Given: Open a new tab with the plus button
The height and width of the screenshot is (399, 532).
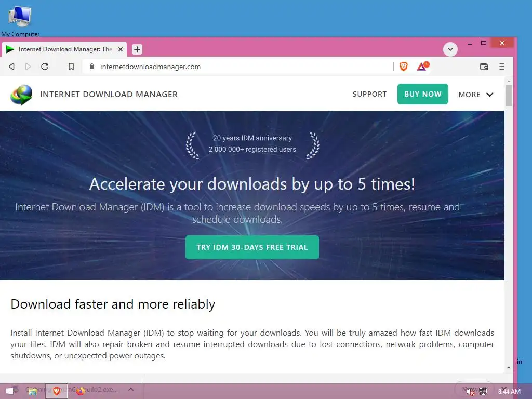Looking at the screenshot, I should tap(137, 49).
